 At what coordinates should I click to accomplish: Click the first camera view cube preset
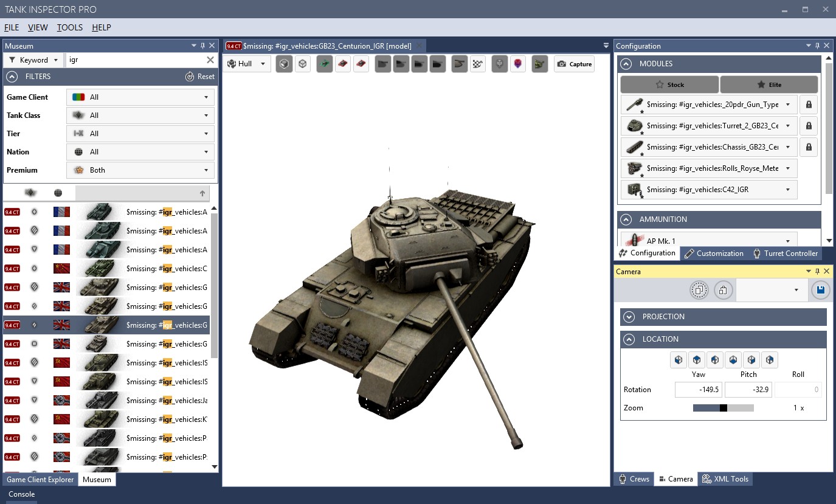pos(679,359)
